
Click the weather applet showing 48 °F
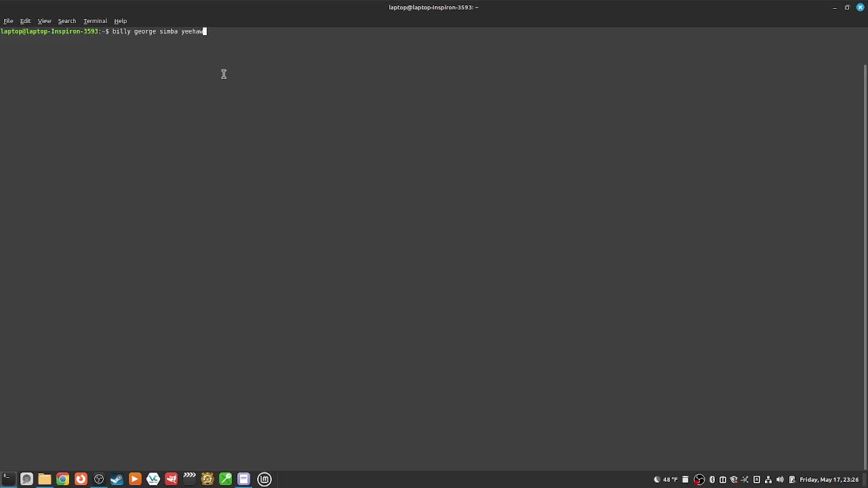coord(665,480)
